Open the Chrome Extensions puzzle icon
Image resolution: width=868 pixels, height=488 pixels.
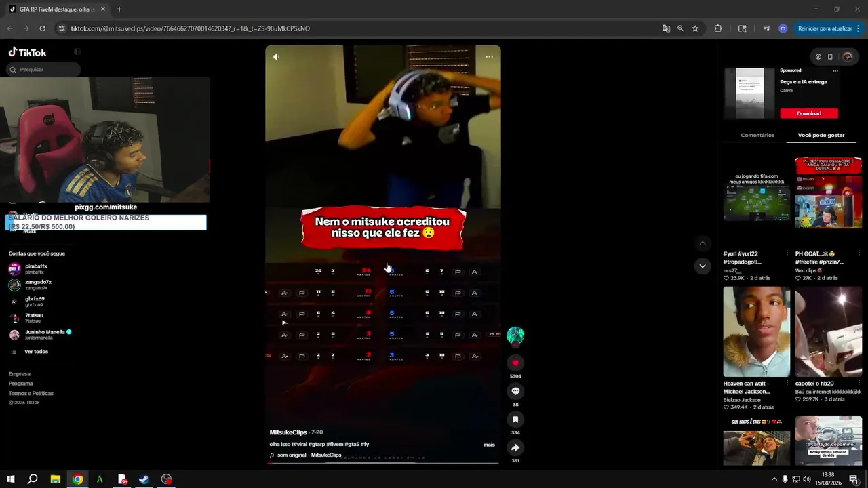(718, 28)
